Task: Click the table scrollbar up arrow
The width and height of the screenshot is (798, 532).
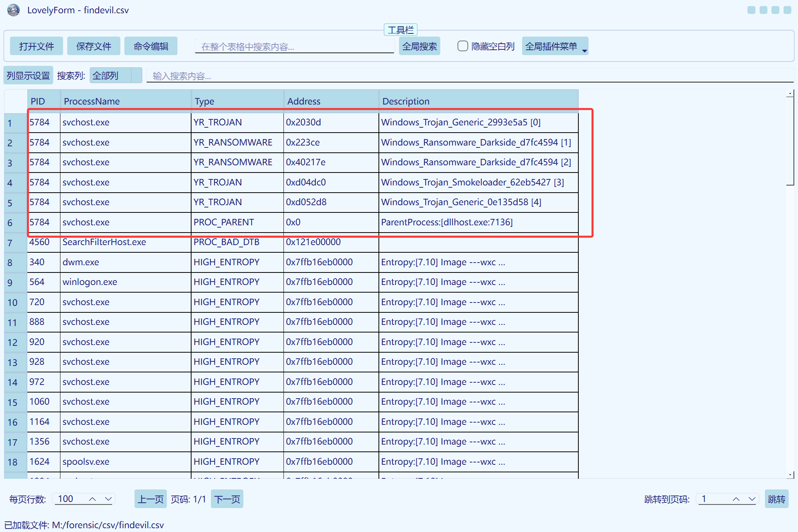Action: click(x=790, y=93)
